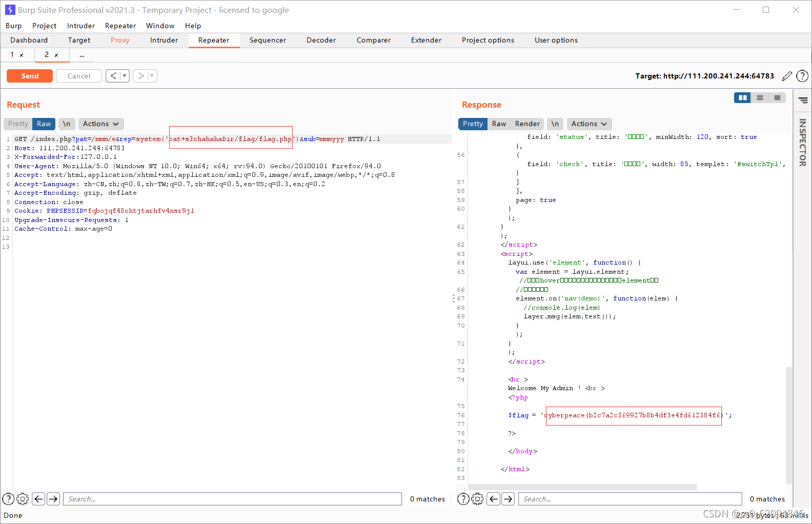The image size is (812, 524).
Task: Open request search help icon
Action: click(8, 499)
